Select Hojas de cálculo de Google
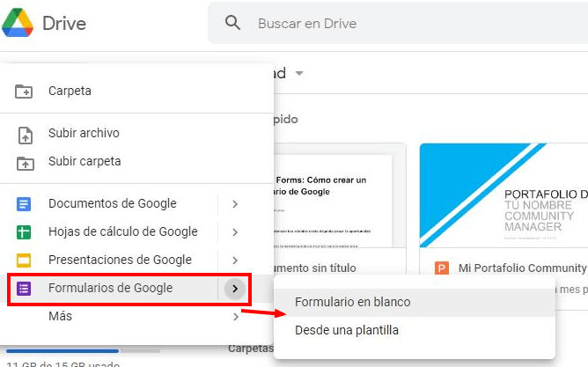The width and height of the screenshot is (588, 367). click(123, 231)
